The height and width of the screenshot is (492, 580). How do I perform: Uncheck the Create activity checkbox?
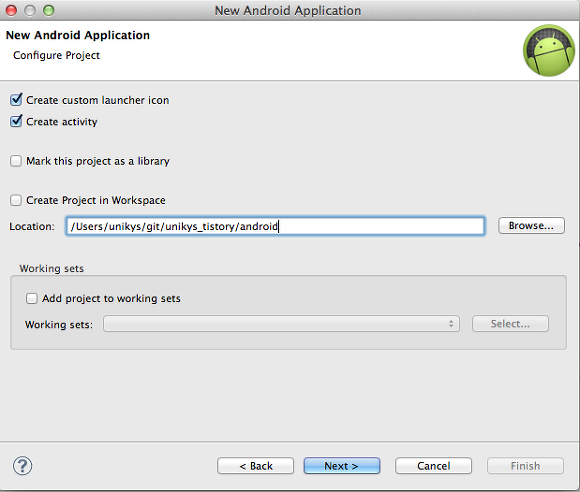[x=16, y=121]
